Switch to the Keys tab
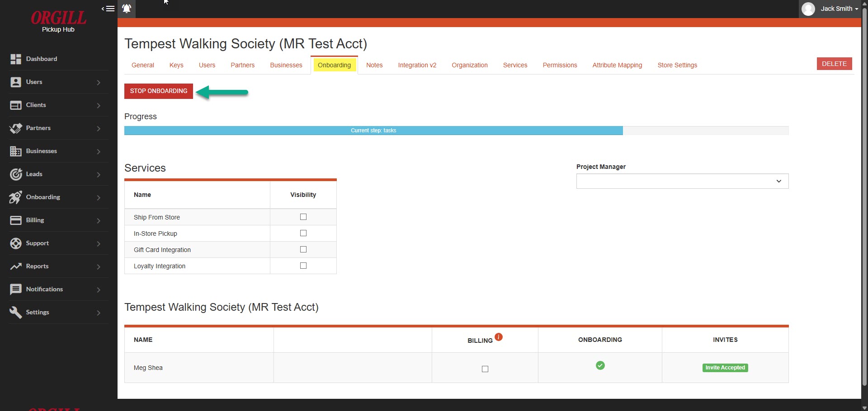This screenshot has width=868, height=411. click(x=176, y=65)
